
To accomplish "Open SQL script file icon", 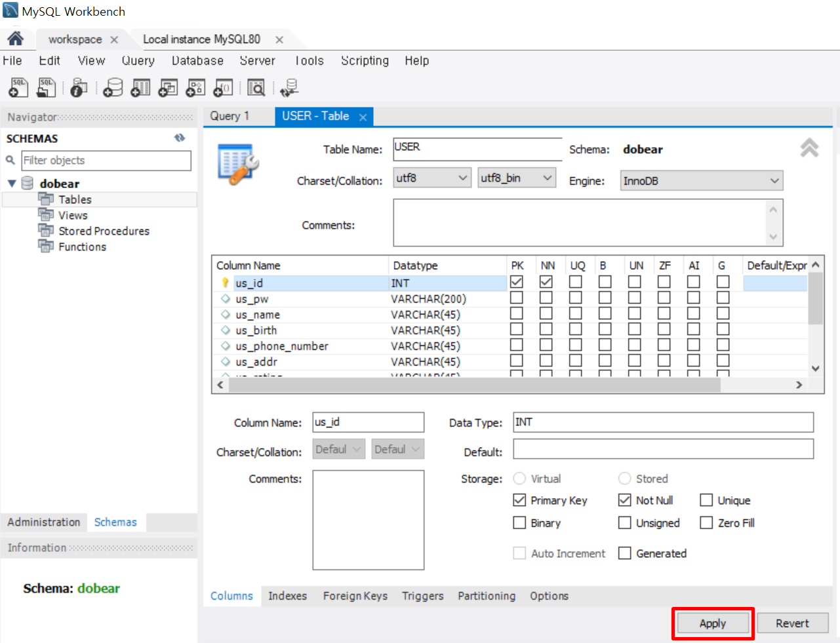I will click(x=46, y=87).
